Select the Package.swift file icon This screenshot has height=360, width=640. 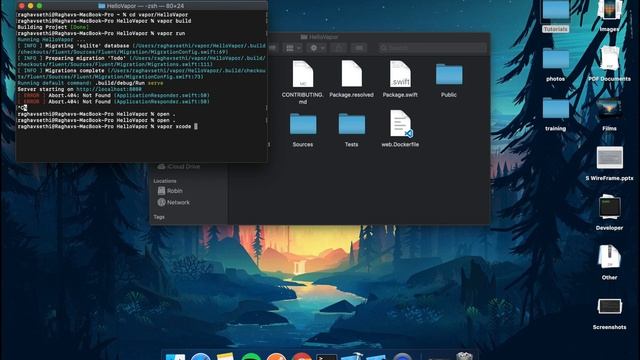point(400,74)
